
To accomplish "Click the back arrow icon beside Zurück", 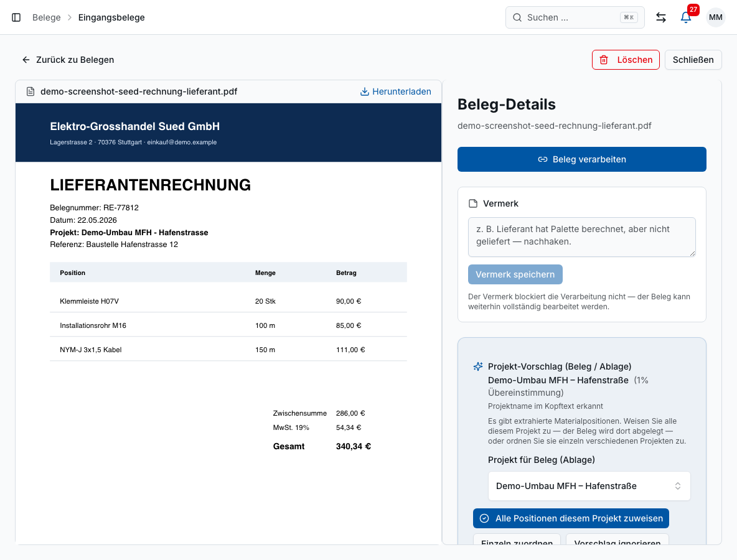I will coord(26,60).
